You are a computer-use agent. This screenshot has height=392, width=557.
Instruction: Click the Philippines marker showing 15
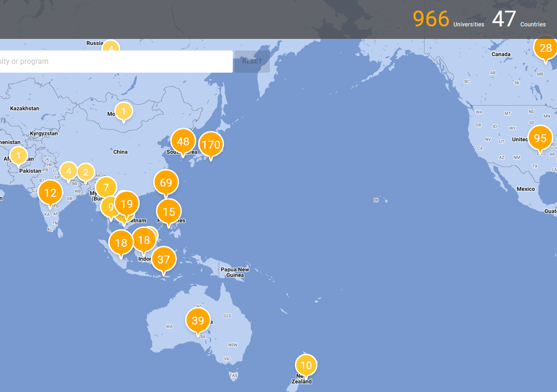coord(169,211)
